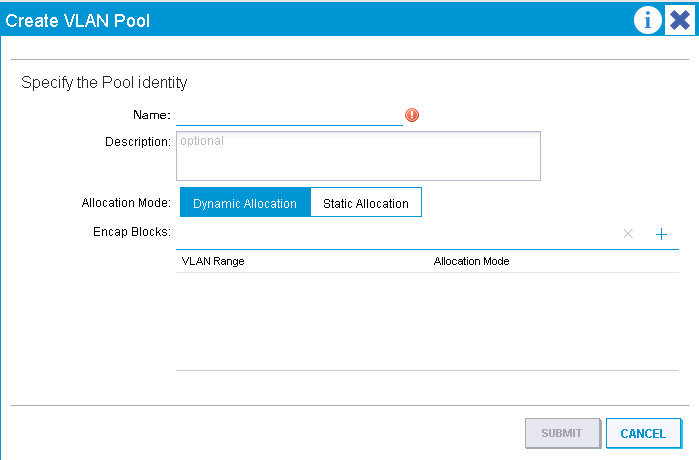Image resolution: width=699 pixels, height=460 pixels.
Task: Close the Create VLAN Pool dialog
Action: pyautogui.click(x=680, y=20)
